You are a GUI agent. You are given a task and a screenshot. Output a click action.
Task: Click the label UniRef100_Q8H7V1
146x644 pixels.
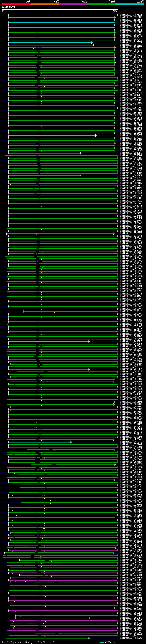pyautogui.click(x=131, y=93)
